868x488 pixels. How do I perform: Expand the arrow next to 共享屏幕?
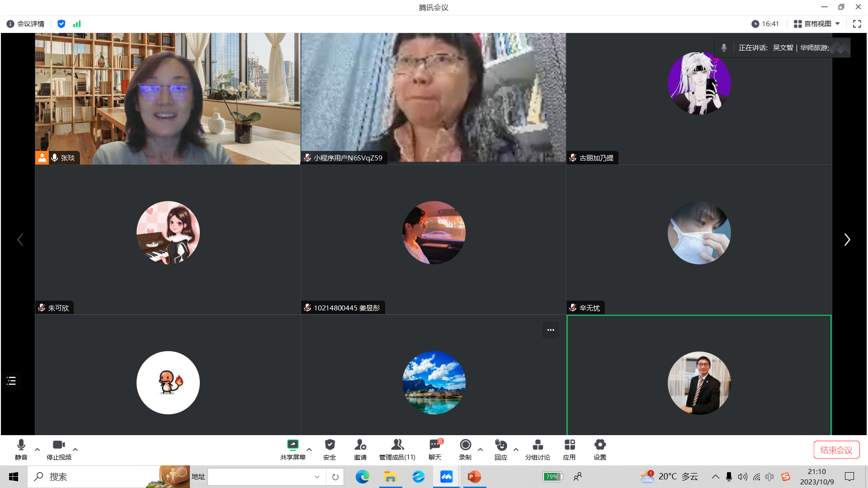click(x=309, y=450)
